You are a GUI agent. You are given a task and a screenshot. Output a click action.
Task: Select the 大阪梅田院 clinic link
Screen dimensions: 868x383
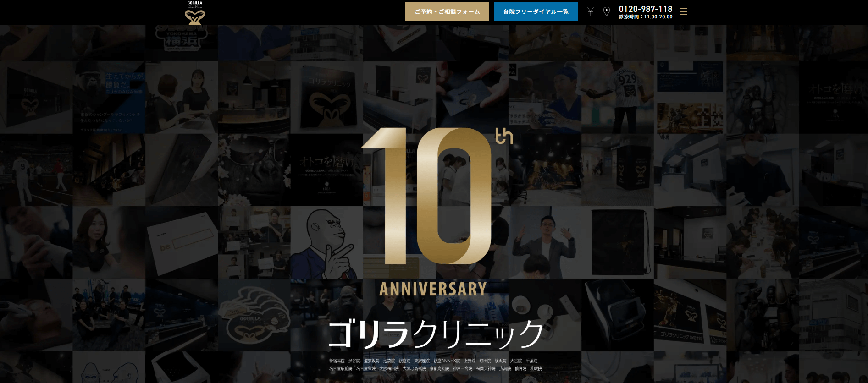tap(389, 369)
